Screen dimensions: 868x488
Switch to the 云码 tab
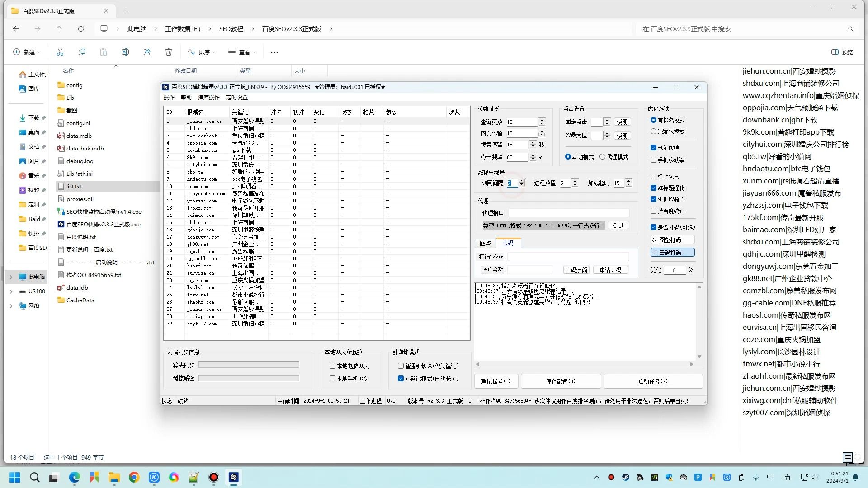(x=508, y=243)
